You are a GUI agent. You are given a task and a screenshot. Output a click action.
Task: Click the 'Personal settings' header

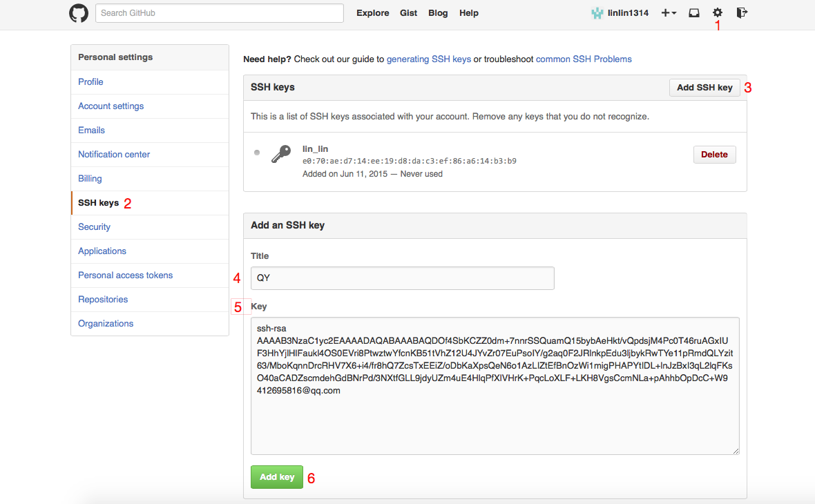pyautogui.click(x=115, y=57)
